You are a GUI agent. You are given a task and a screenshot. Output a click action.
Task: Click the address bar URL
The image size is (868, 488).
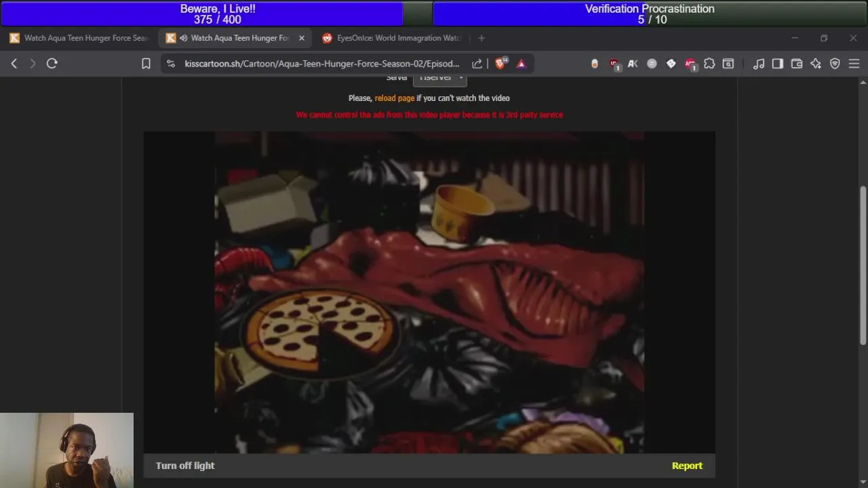(322, 64)
